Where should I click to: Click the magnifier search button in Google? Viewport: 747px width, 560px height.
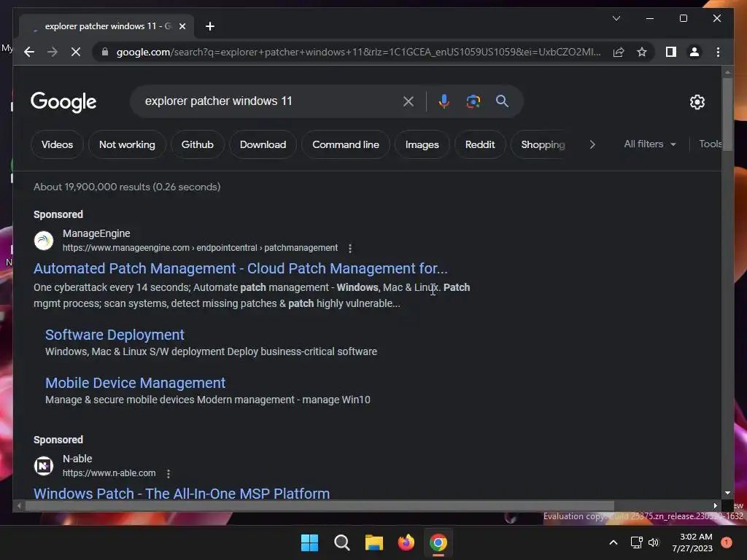tap(502, 101)
